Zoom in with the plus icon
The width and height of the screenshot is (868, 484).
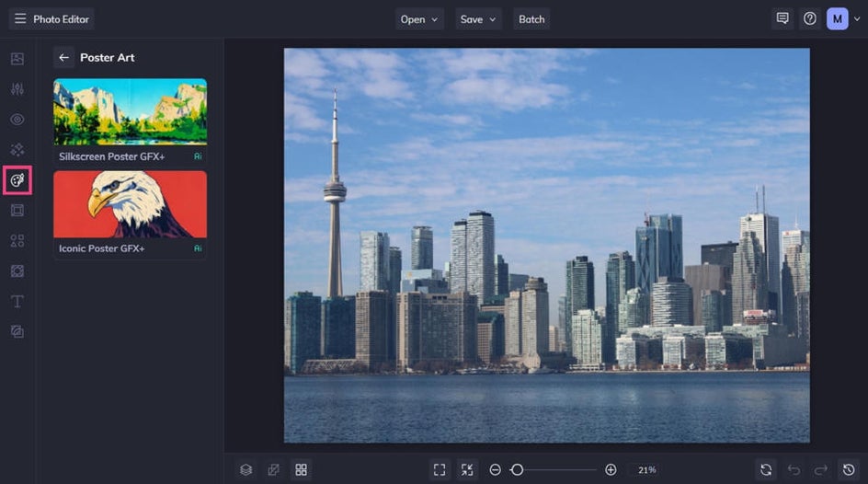[611, 469]
